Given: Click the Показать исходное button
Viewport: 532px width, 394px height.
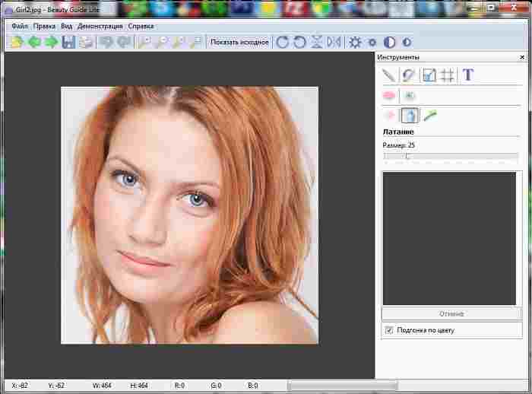Looking at the screenshot, I should pyautogui.click(x=239, y=42).
